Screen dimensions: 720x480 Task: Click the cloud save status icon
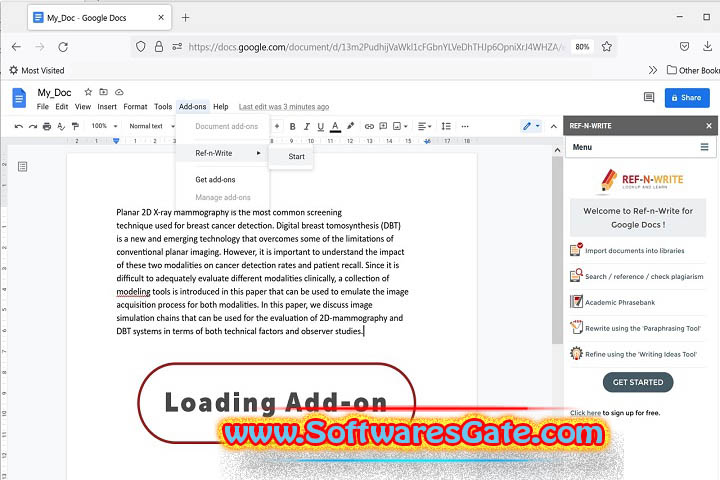pyautogui.click(x=119, y=92)
